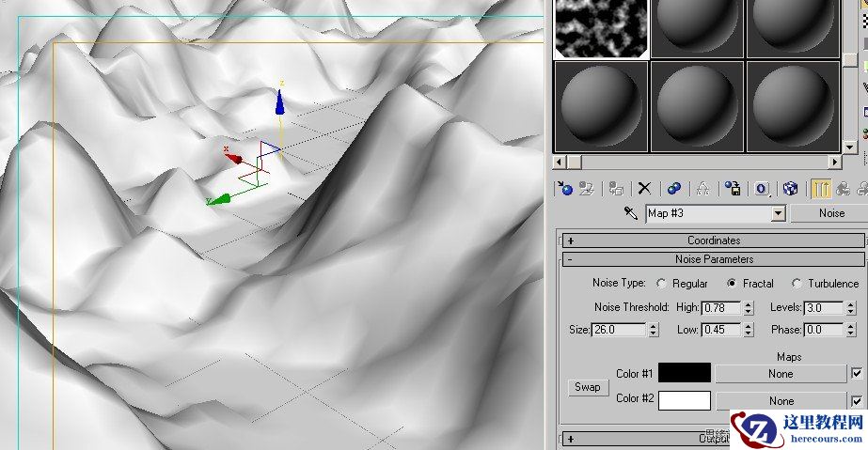
Task: Click the Noise map type button
Action: [830, 213]
